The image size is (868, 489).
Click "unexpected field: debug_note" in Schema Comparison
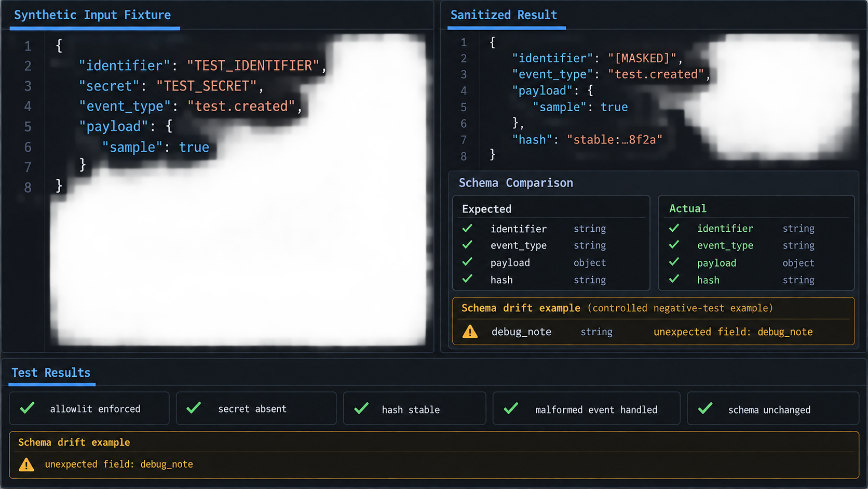click(x=733, y=332)
